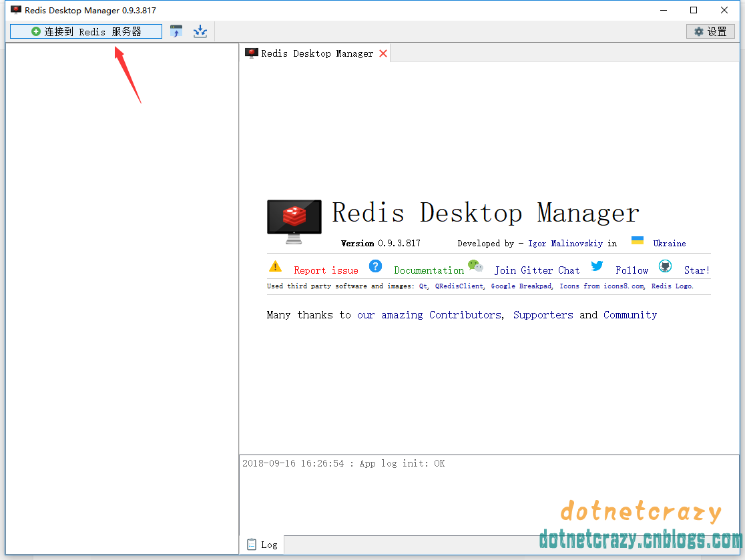
Task: Click the yellow warning triangle icon
Action: pos(275,266)
